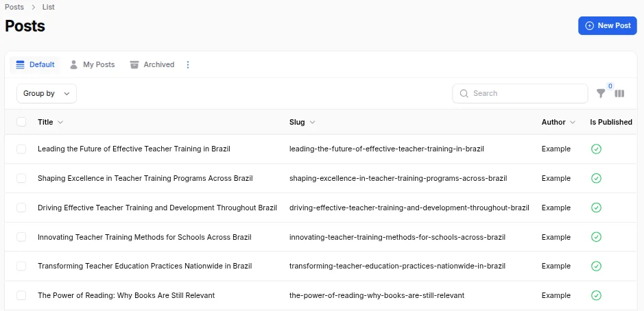This screenshot has width=644, height=311.
Task: Click author Example in Driving Effective row
Action: coord(556,208)
